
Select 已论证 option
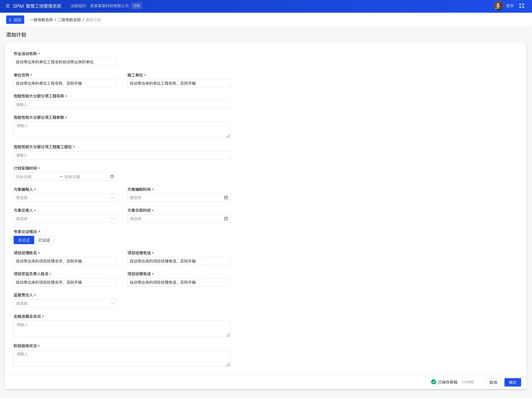44,240
